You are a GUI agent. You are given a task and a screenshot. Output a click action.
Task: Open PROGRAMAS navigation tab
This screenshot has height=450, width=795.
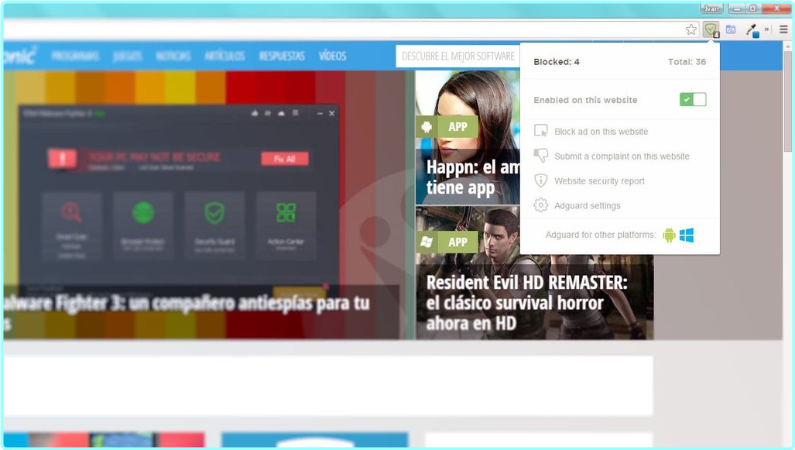click(75, 56)
